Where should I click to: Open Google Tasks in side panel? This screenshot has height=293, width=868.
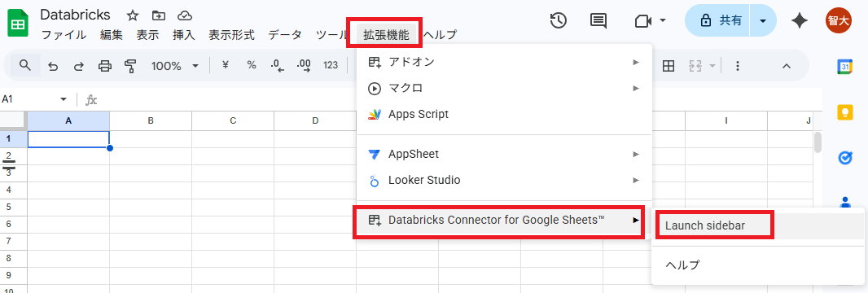pos(844,158)
